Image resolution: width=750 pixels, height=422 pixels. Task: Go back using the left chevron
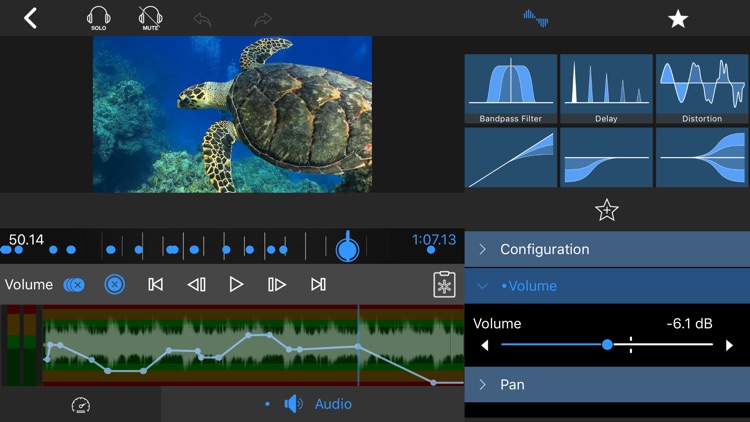pyautogui.click(x=31, y=19)
